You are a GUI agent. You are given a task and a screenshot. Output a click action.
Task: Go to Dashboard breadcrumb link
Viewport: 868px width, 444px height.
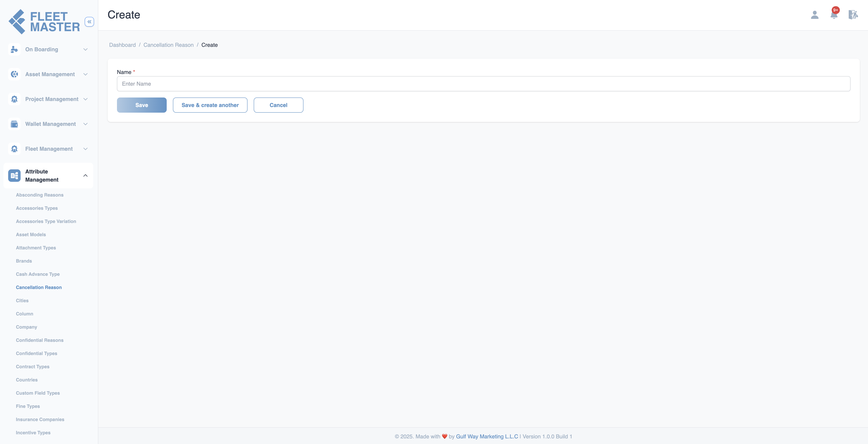tap(122, 45)
